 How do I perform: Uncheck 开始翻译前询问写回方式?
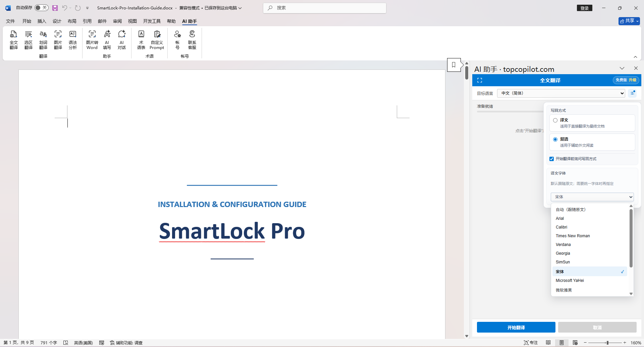(551, 159)
